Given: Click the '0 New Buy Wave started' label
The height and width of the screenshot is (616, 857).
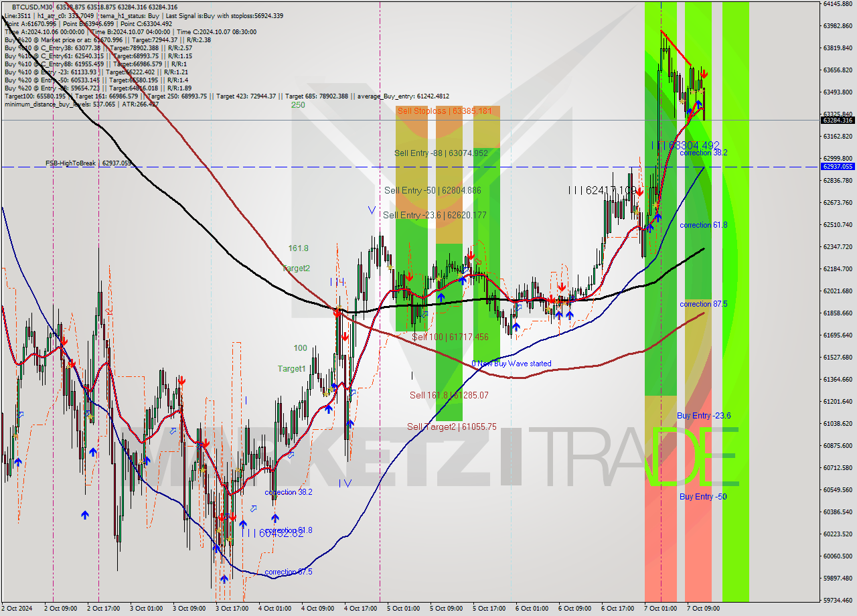Looking at the screenshot, I should [512, 364].
